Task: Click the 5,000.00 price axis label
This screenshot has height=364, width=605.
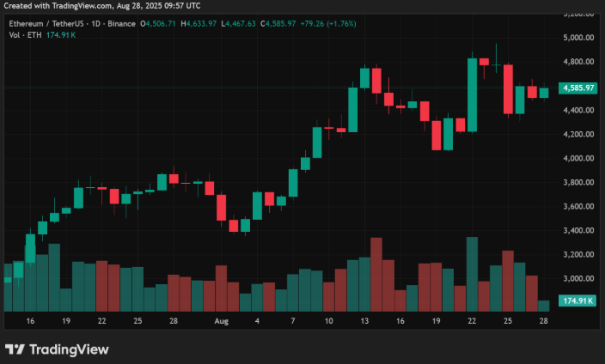Action: pos(578,38)
